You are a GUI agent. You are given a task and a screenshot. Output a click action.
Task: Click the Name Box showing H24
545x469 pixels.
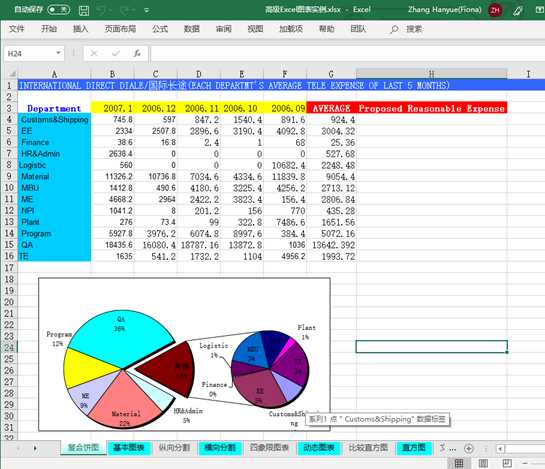click(x=30, y=54)
